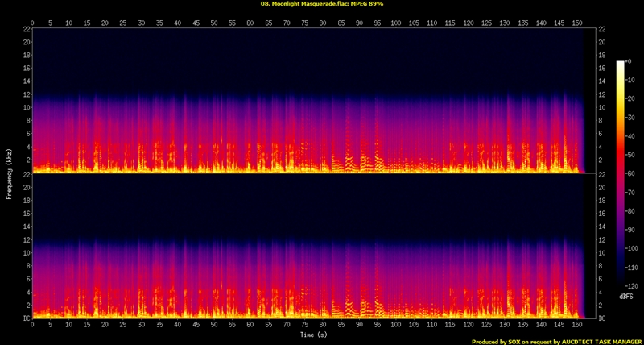
Task: Click the 30 mark on top time axis
Action: (x=141, y=23)
